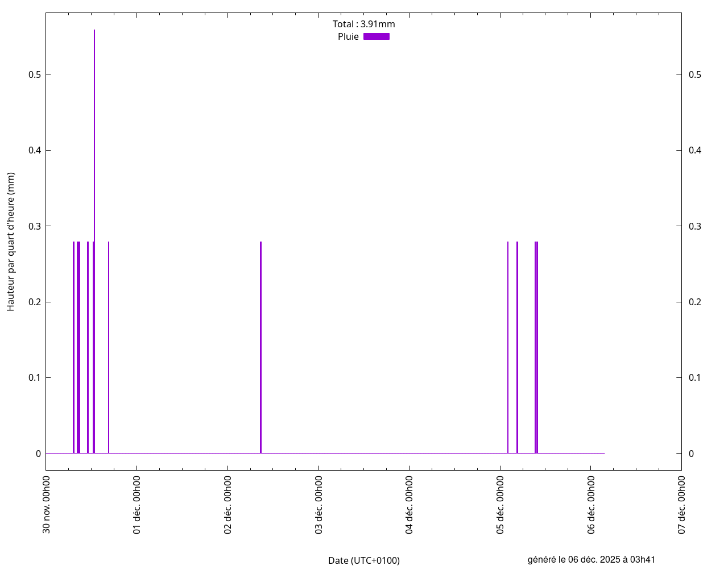Viewport: 728px width, 582px height.
Task: Select the 'Pluie' legend label
Action: [348, 36]
